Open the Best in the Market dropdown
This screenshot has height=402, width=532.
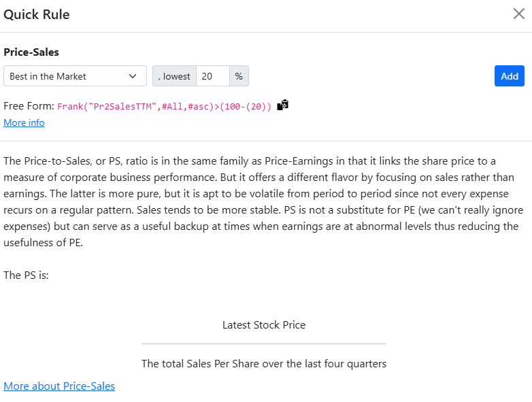tap(75, 76)
